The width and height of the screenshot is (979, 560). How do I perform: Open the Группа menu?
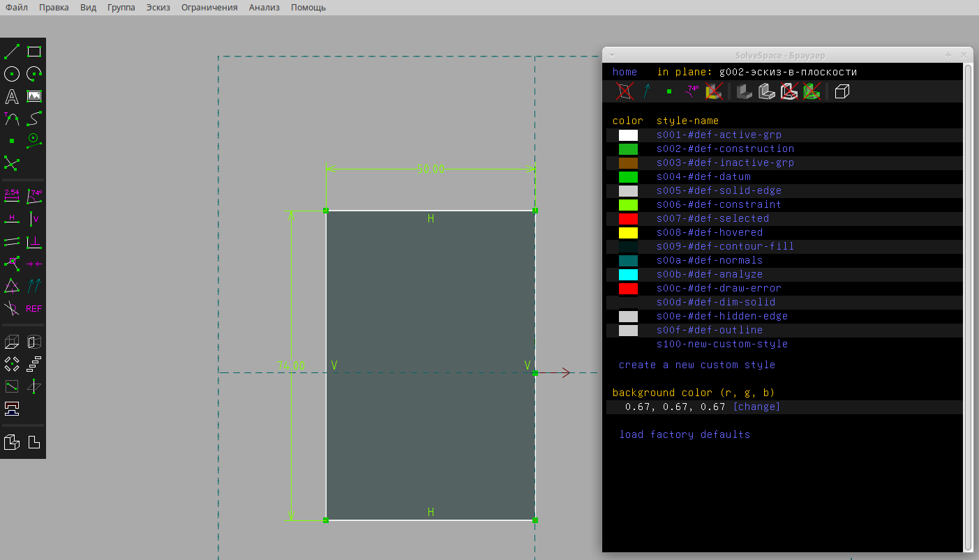pyautogui.click(x=121, y=8)
